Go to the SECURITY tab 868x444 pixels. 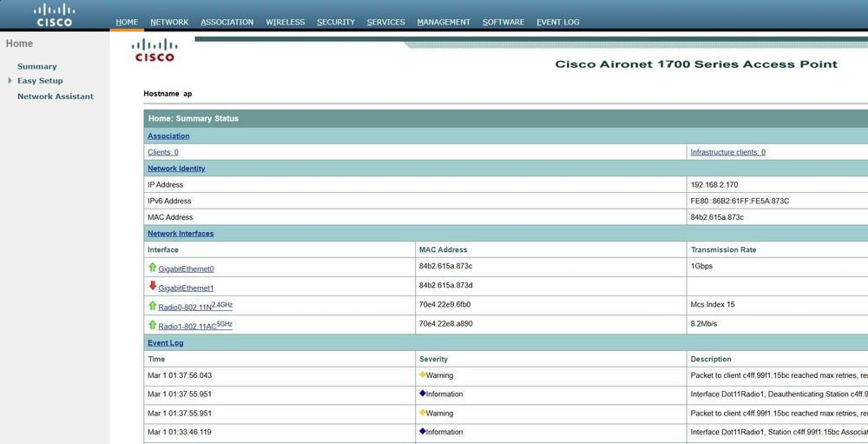coord(336,23)
